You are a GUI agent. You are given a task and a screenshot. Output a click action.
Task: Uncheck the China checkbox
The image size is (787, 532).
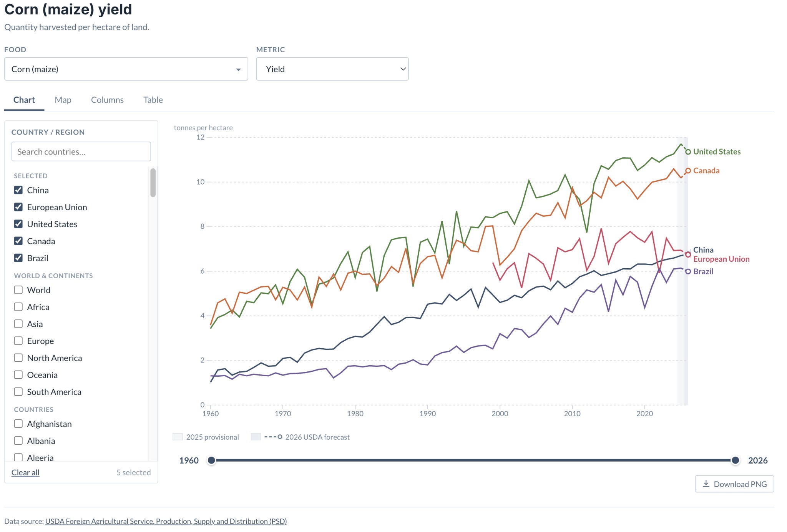(18, 190)
